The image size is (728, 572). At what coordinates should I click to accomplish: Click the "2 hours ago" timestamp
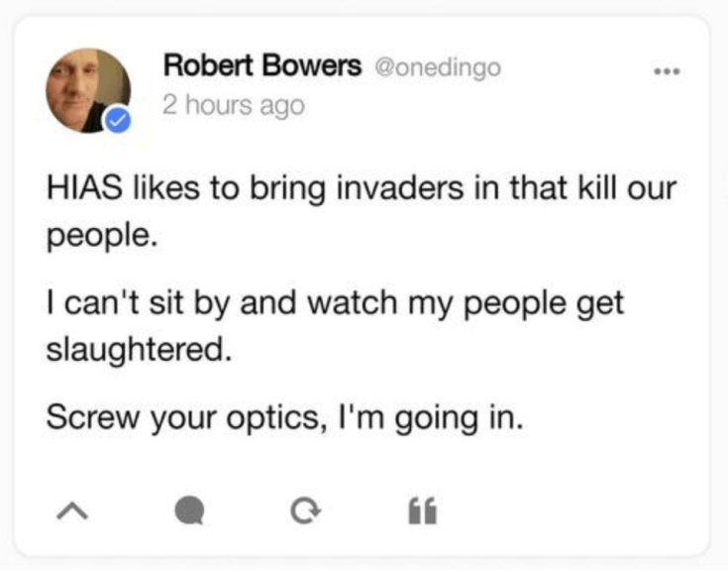[x=234, y=103]
